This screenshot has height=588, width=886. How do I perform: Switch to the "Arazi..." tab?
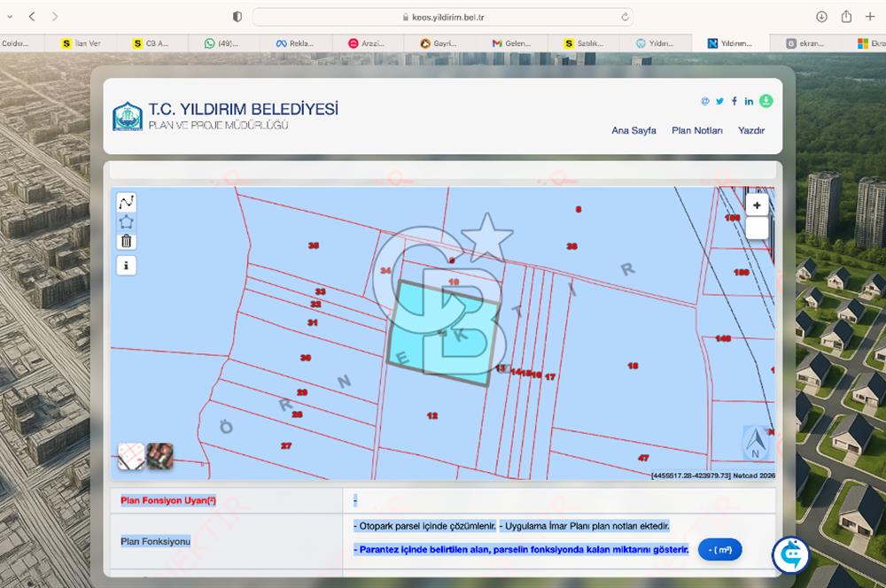tap(366, 43)
